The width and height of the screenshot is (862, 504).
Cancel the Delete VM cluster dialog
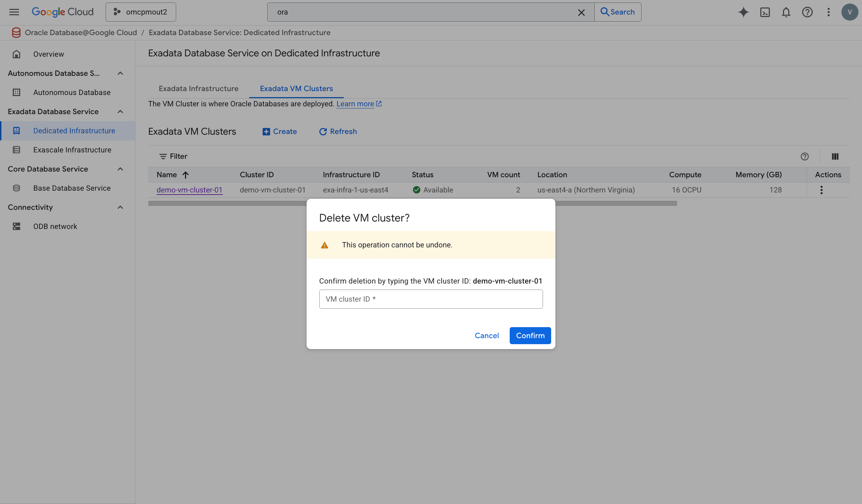pyautogui.click(x=487, y=336)
